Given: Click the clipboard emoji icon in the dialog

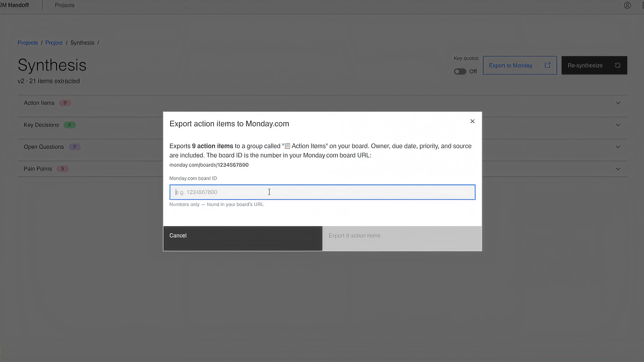Looking at the screenshot, I should pyautogui.click(x=287, y=146).
